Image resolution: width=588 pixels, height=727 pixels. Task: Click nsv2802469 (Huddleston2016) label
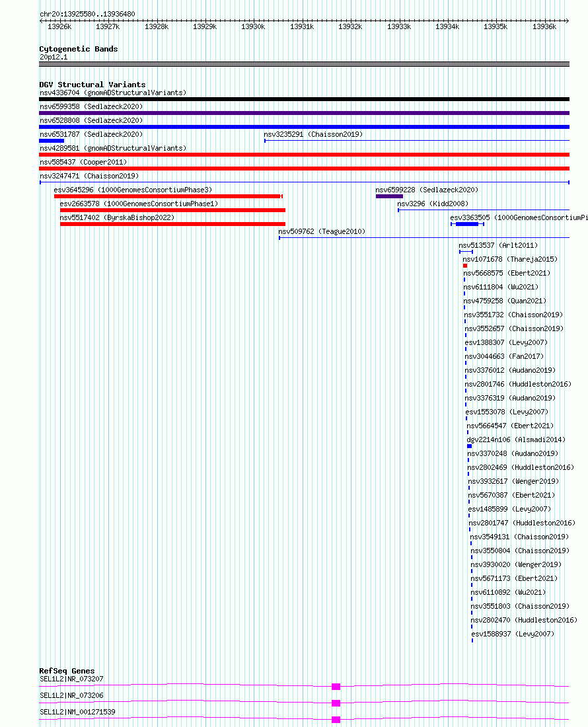coord(521,469)
